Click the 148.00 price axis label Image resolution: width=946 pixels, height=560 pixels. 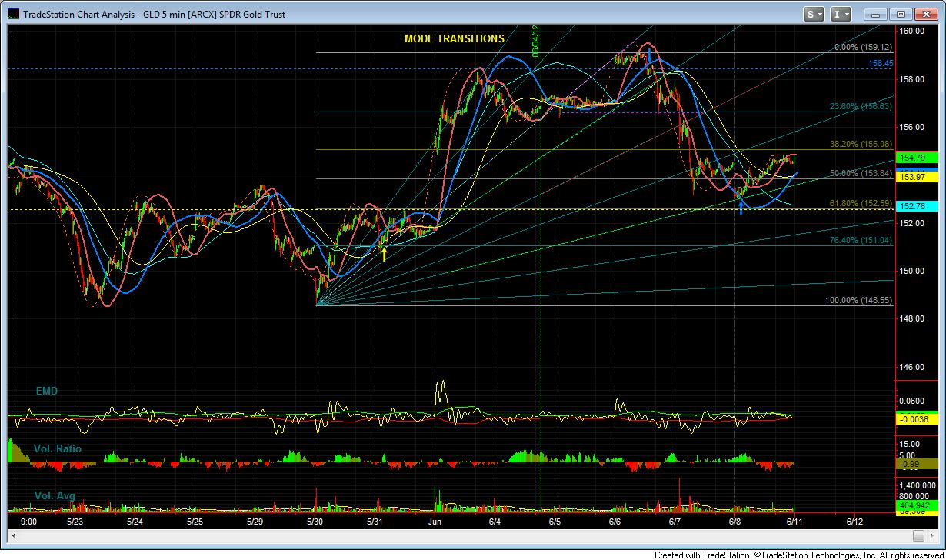912,318
